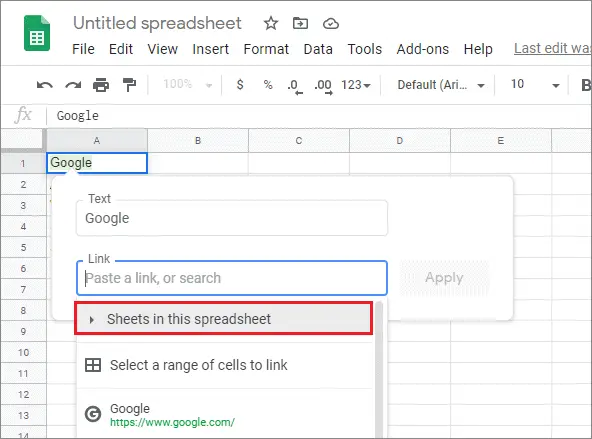Select column D header
This screenshot has height=439, width=592.
400,140
